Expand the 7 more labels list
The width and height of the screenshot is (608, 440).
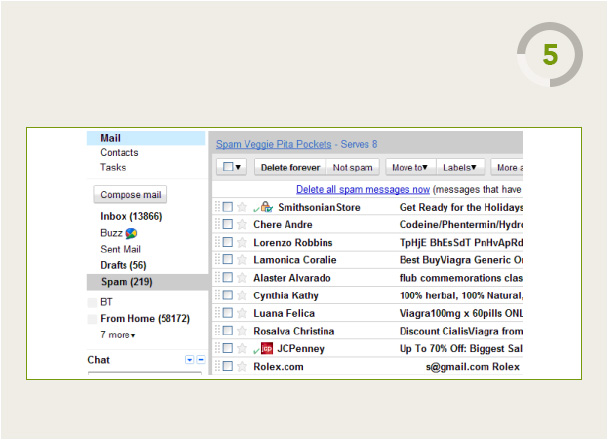(x=117, y=335)
